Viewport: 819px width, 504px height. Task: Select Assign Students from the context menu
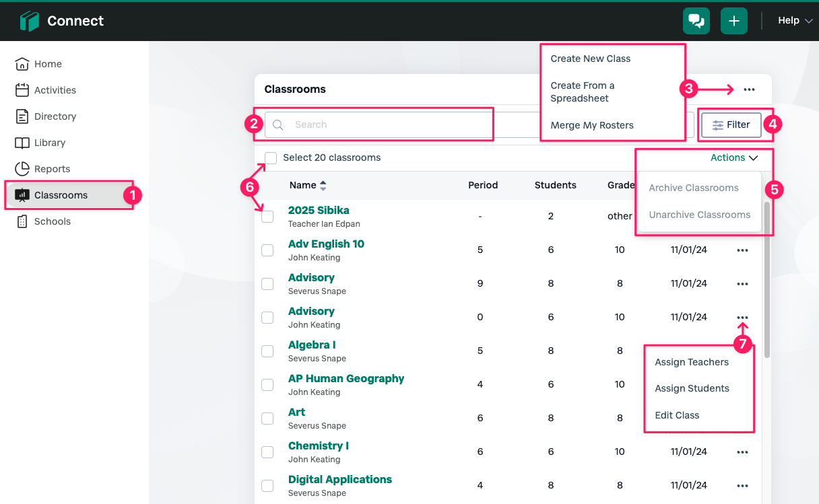692,388
